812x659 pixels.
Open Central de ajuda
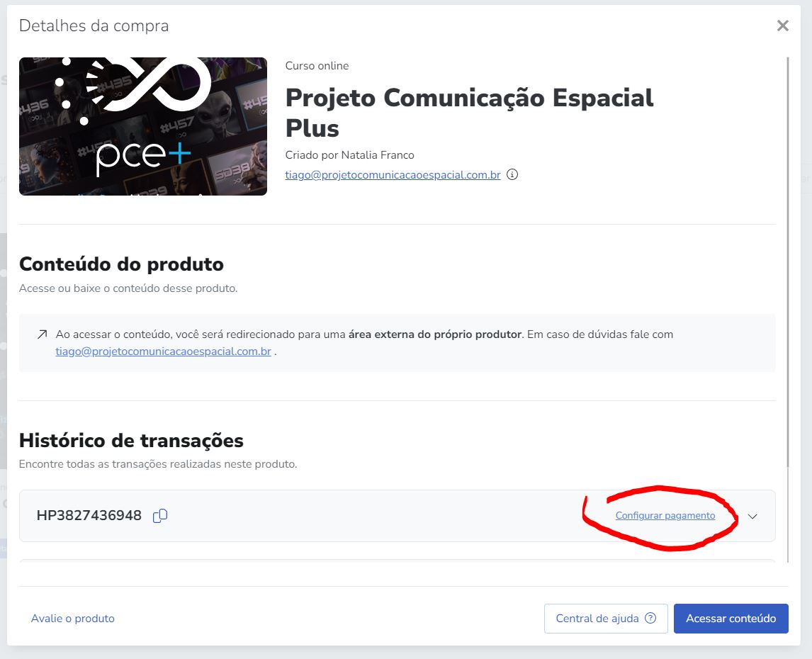point(606,618)
